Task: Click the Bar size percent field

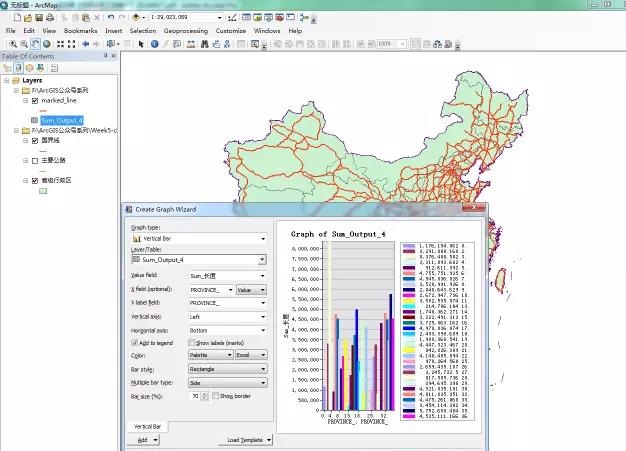Action: coord(195,396)
